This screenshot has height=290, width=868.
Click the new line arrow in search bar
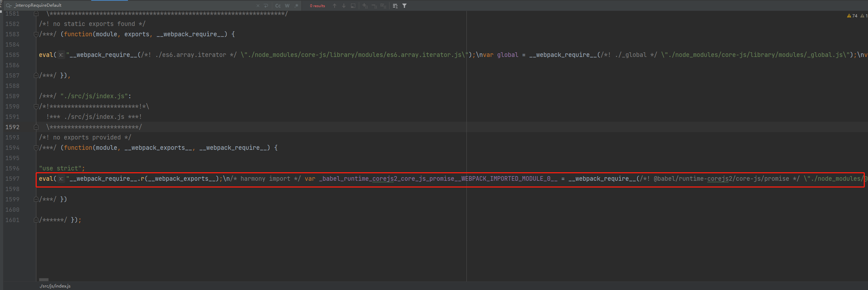point(266,6)
